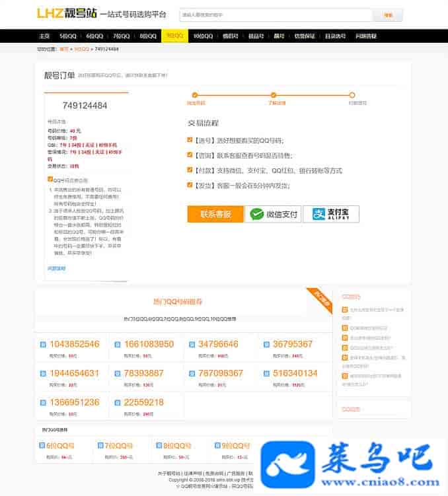Image resolution: width=448 pixels, height=496 pixels.
Task: Click the blue icon next to 9位QQ号
Action: [x=217, y=445]
